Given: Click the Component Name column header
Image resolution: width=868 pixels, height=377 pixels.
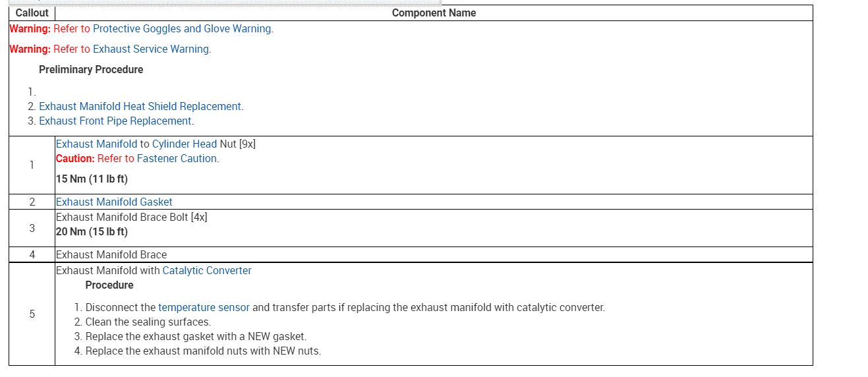Looking at the screenshot, I should (x=434, y=13).
